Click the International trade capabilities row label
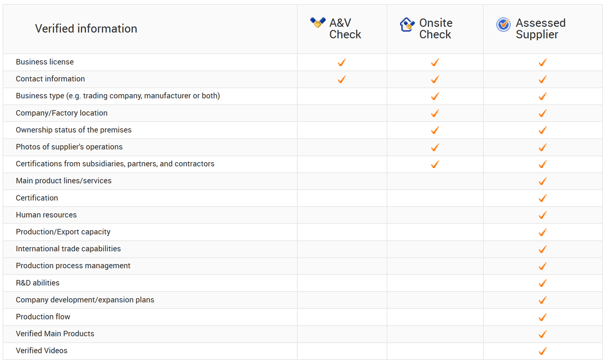The width and height of the screenshot is (606, 364). coord(68,249)
